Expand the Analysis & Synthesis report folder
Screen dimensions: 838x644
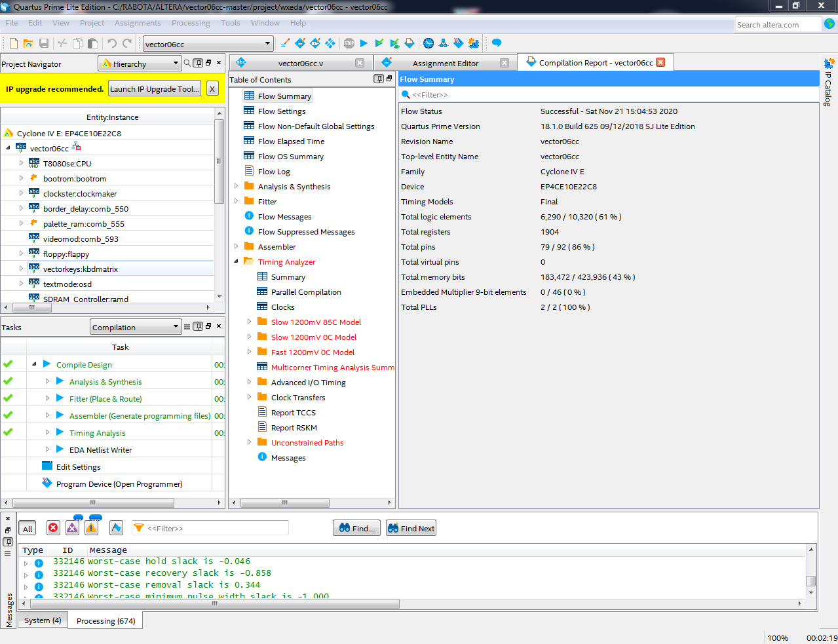[237, 186]
